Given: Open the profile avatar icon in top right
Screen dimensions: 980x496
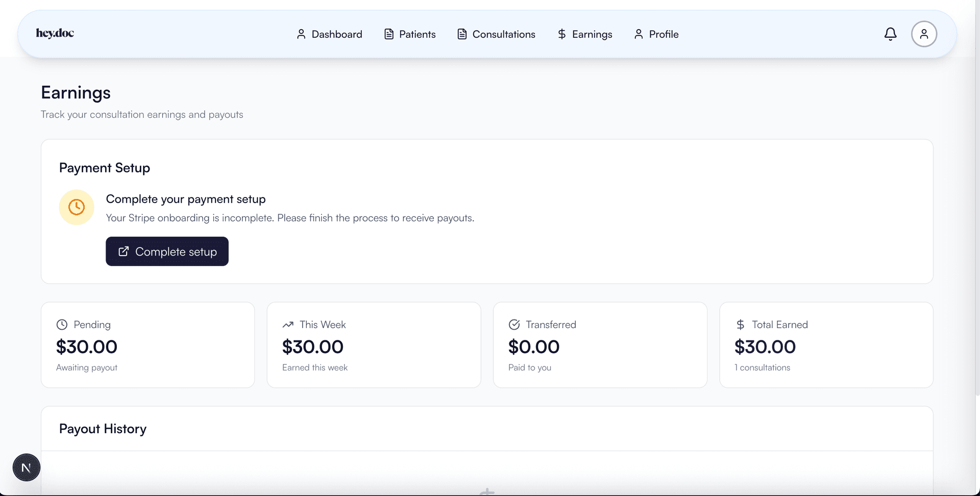Looking at the screenshot, I should click(924, 34).
